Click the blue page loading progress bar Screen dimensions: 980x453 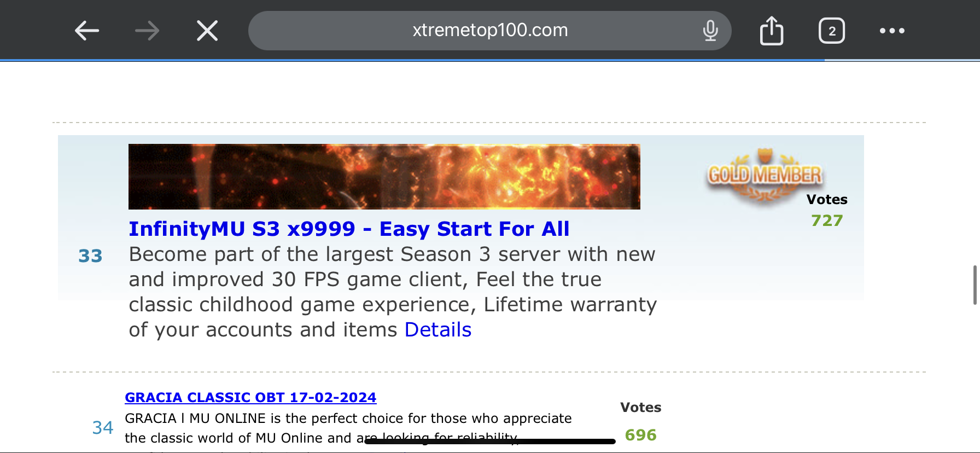pos(412,60)
